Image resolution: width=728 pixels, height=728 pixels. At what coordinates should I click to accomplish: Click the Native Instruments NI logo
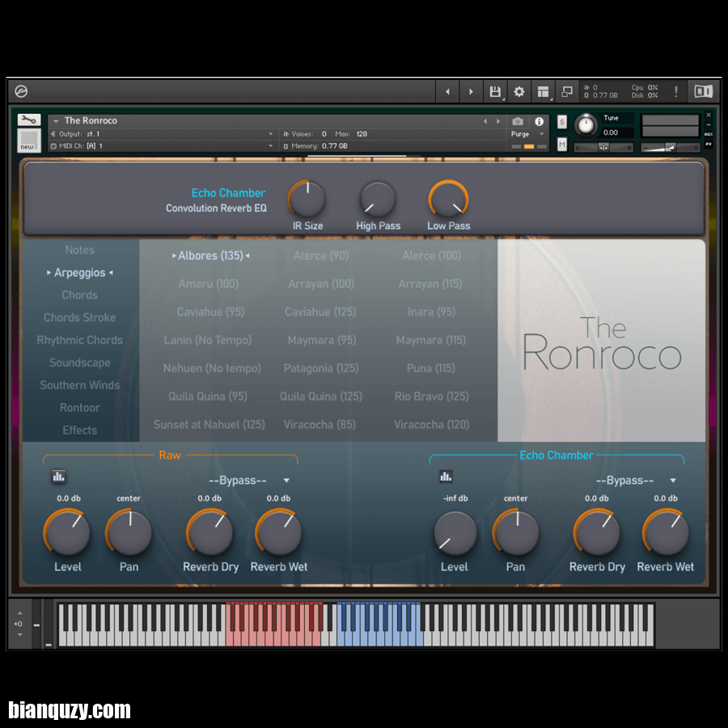(x=703, y=91)
